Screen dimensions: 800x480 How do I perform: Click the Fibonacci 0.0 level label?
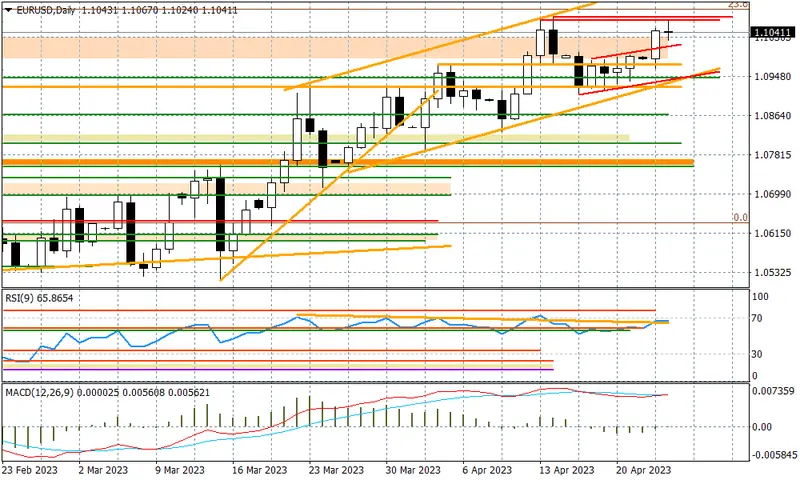[x=740, y=217]
